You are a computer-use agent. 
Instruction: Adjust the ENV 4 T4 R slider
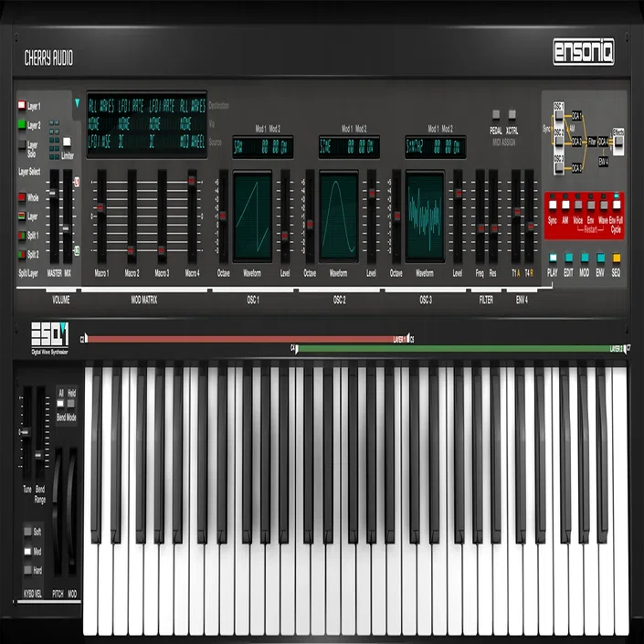[530, 226]
